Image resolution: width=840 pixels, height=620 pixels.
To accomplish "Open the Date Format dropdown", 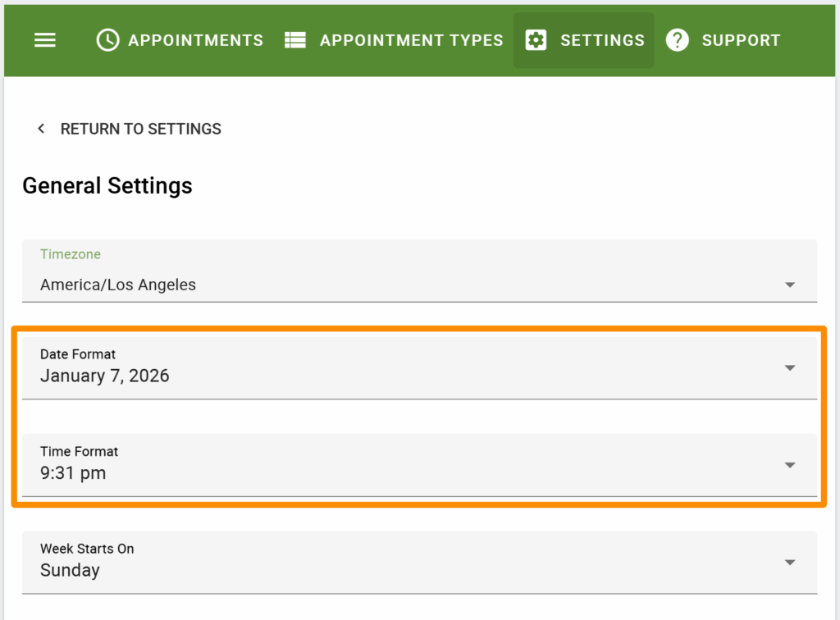I will click(x=789, y=367).
